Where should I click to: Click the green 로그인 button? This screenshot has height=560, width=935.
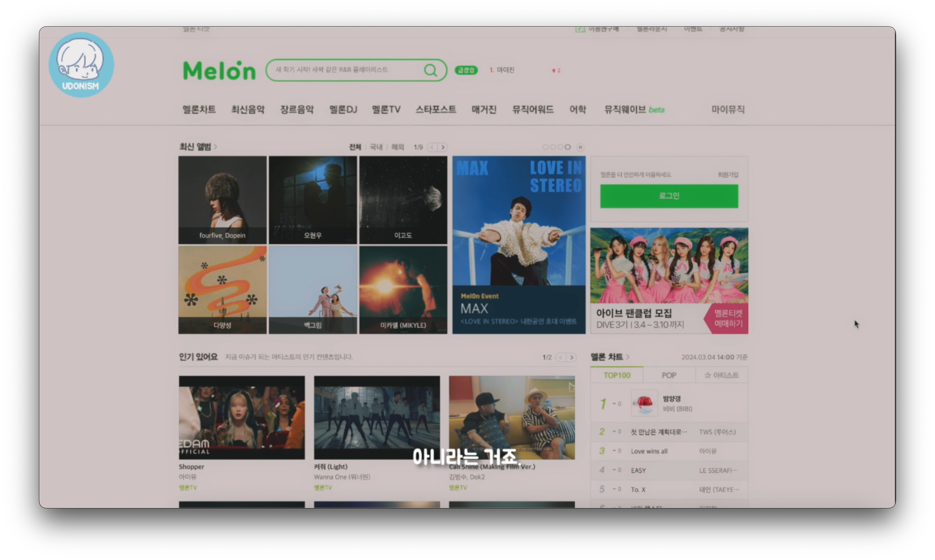(x=669, y=196)
